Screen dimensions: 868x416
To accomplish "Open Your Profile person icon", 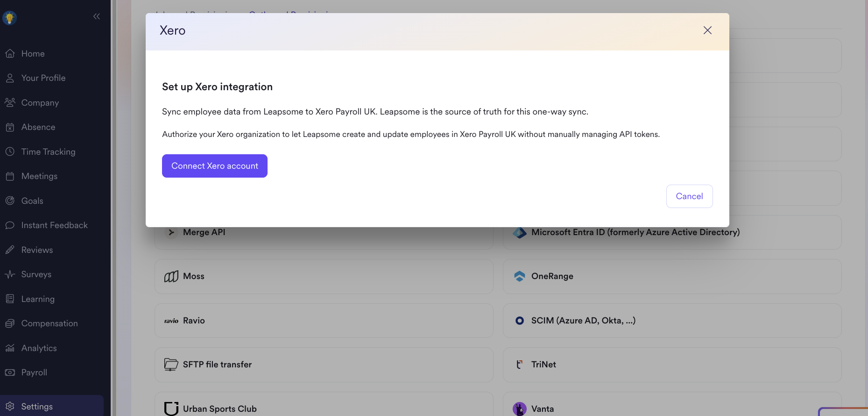I will pyautogui.click(x=10, y=78).
